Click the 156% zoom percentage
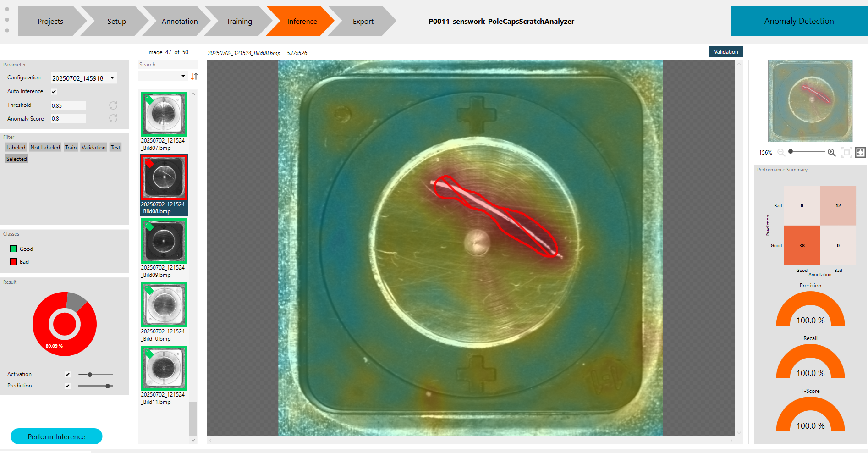 pyautogui.click(x=765, y=153)
